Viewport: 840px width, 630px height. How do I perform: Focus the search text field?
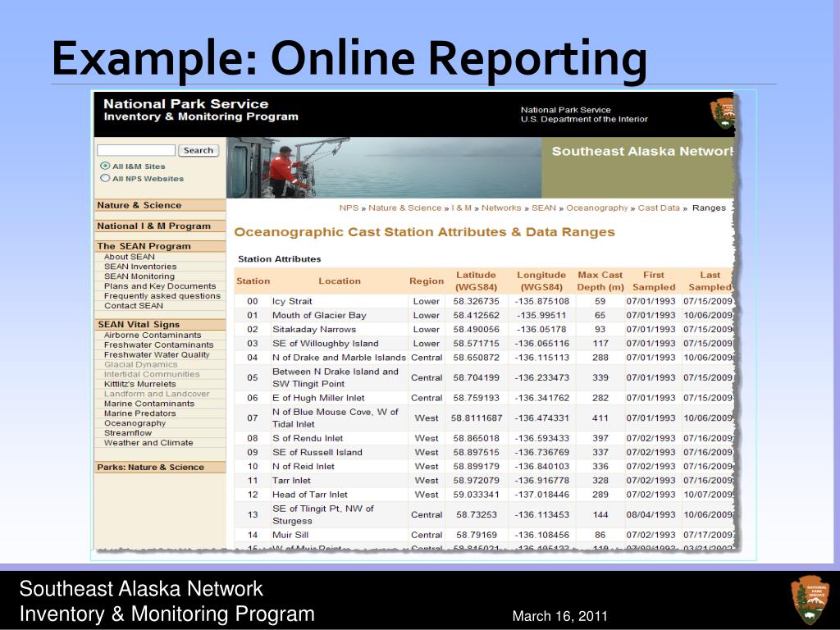136,151
